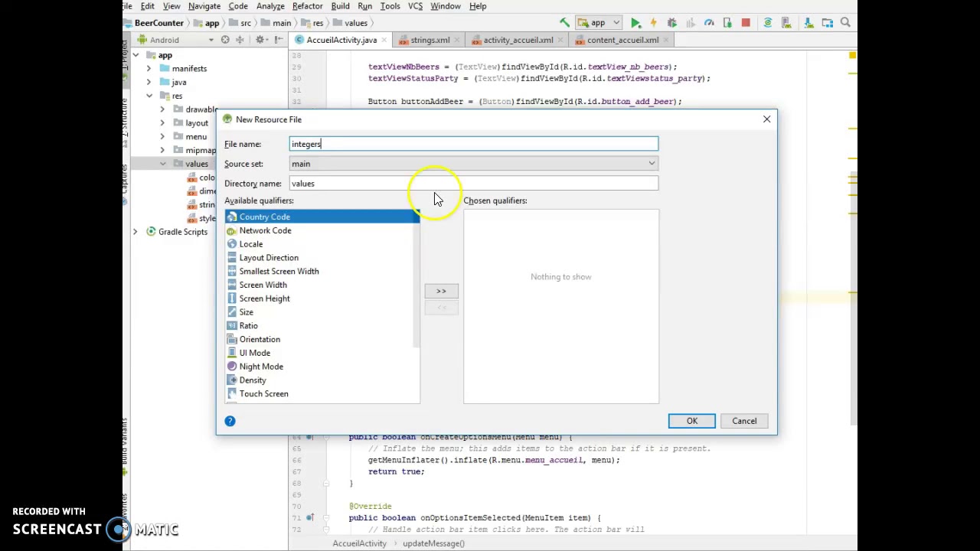The height and width of the screenshot is (551, 980).
Task: Select the Density qualifier
Action: click(x=322, y=380)
